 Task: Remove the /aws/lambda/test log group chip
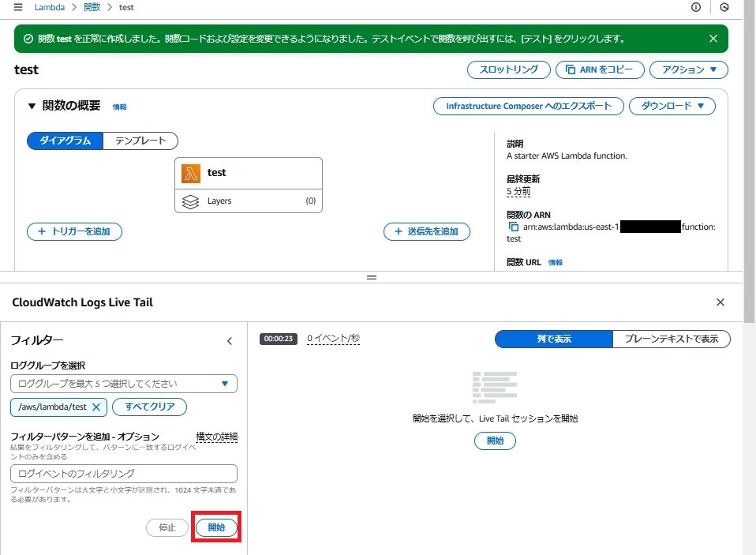pyautogui.click(x=96, y=407)
